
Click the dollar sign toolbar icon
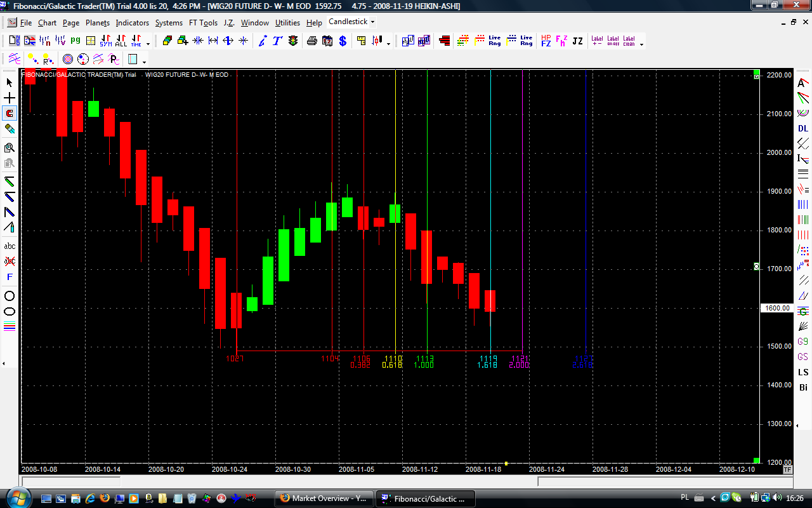pos(343,41)
